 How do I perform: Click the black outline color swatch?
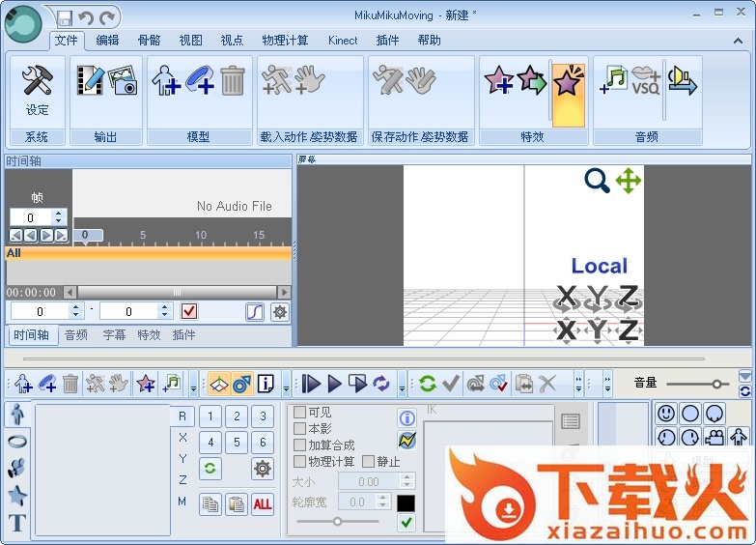[x=406, y=502]
